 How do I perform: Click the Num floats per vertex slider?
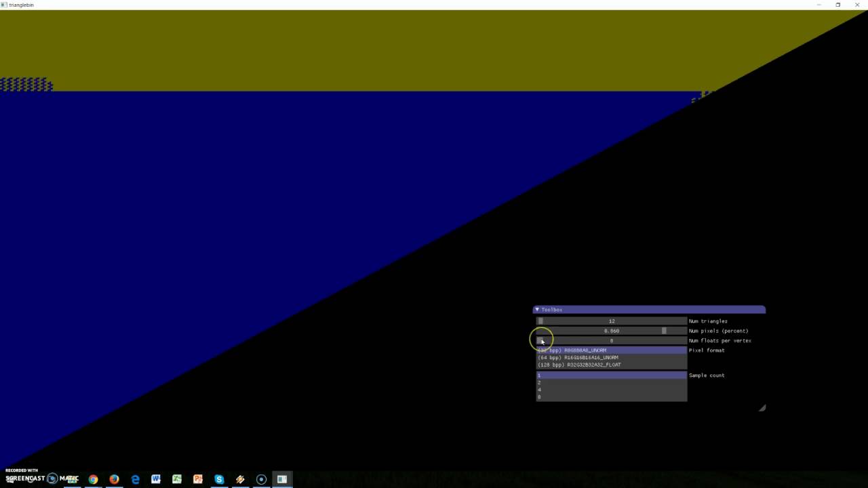611,341
